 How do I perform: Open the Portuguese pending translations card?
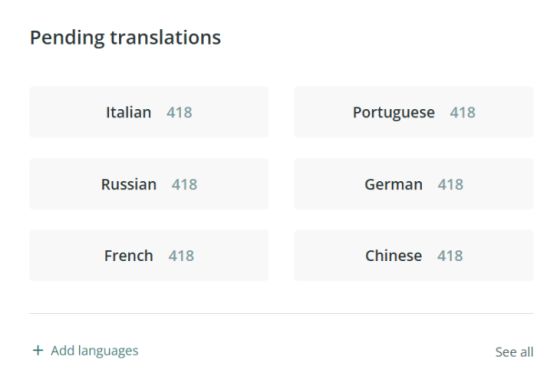pyautogui.click(x=414, y=112)
